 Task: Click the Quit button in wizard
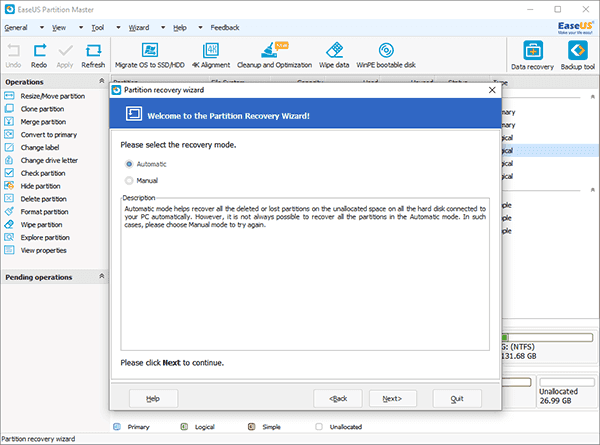point(457,399)
